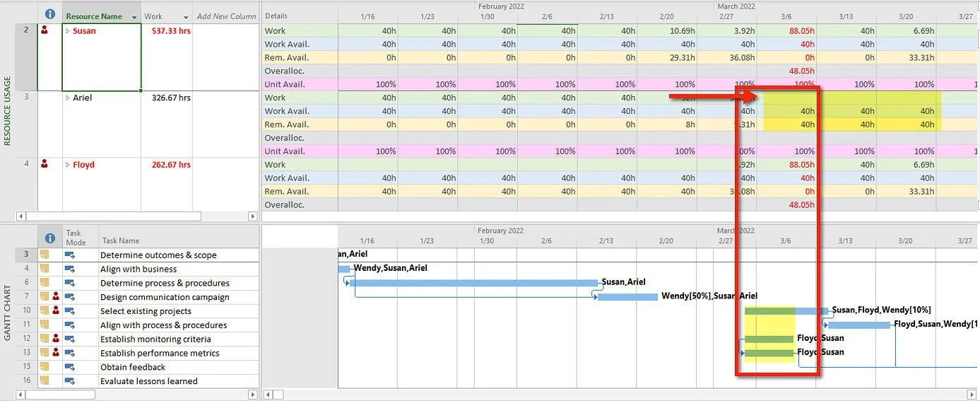Click the note icon for Select existing projects

coord(44,310)
